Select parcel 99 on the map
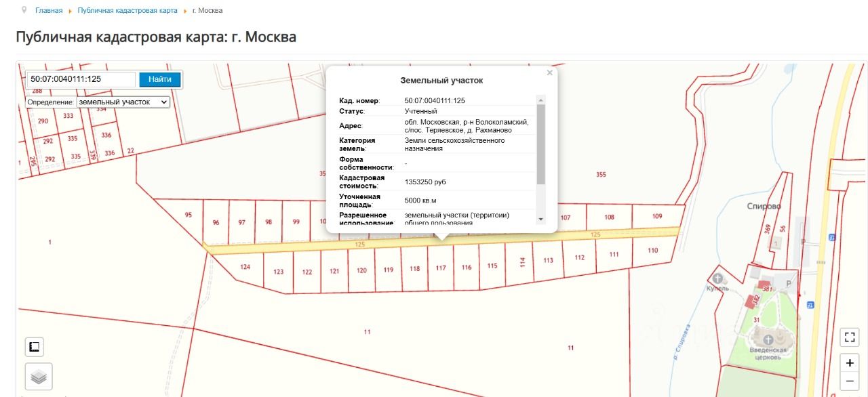Viewport: 868px width, 397px height. click(x=296, y=222)
